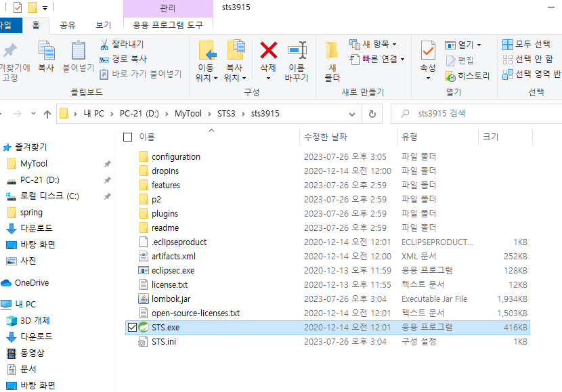Click Copy path (경로 복사) option

[123, 59]
